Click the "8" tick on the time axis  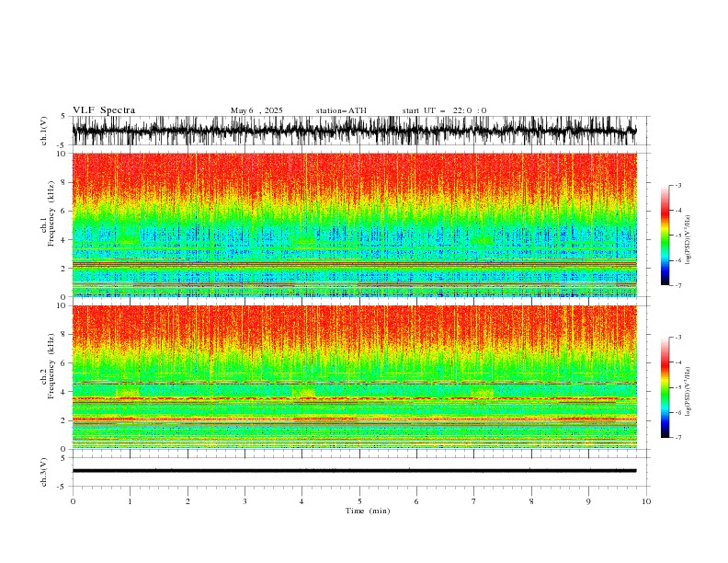pos(531,501)
